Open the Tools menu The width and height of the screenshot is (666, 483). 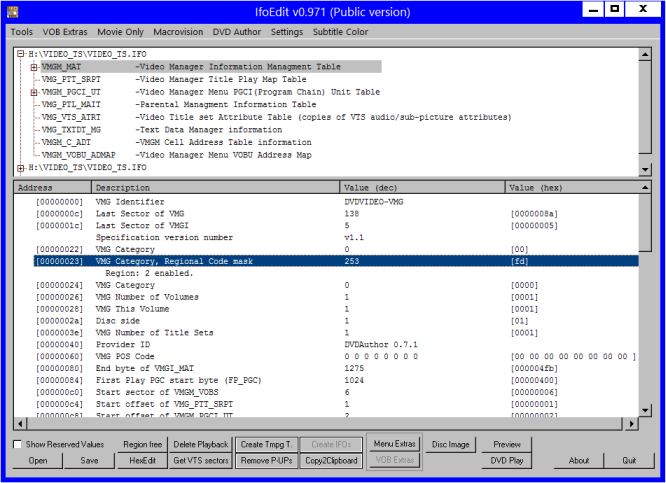click(21, 32)
